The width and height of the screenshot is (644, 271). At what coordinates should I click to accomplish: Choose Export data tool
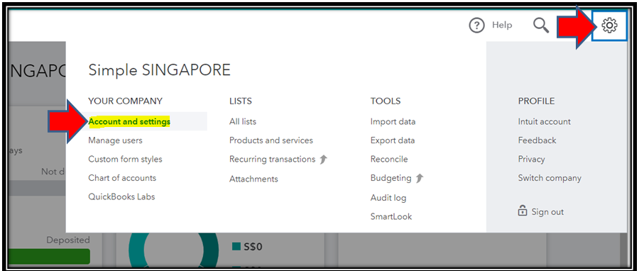[x=393, y=140]
